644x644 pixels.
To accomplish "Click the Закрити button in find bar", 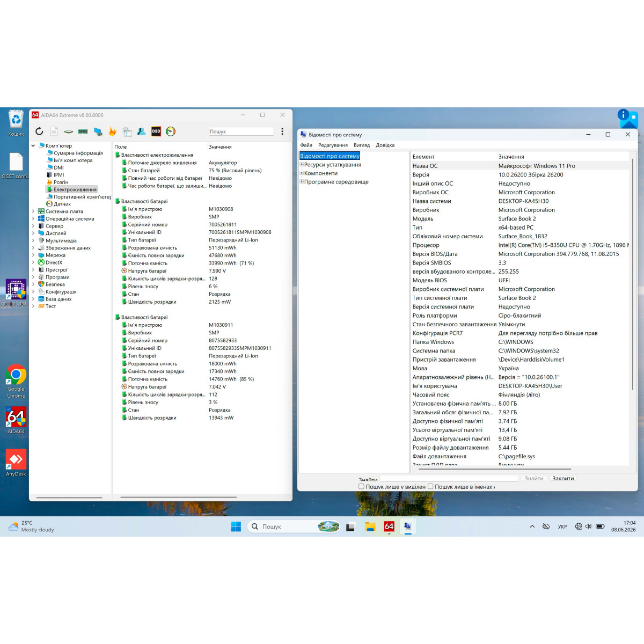I will [563, 478].
